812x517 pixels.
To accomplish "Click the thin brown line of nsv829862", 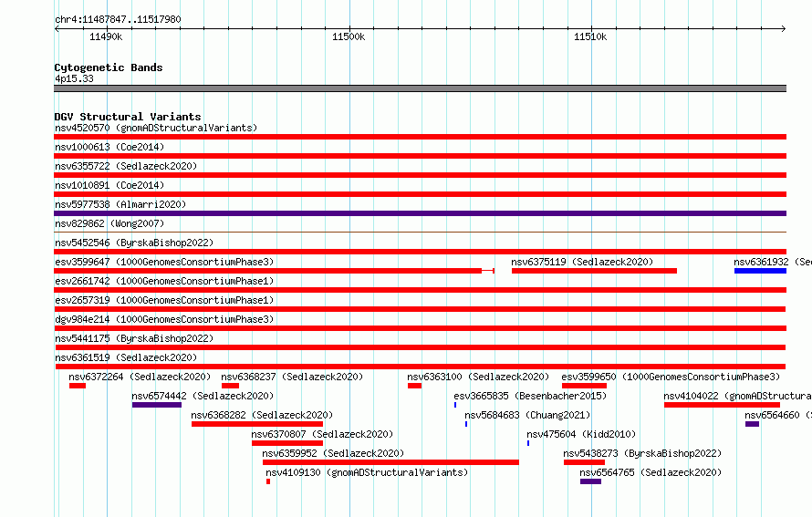I will coord(420,232).
